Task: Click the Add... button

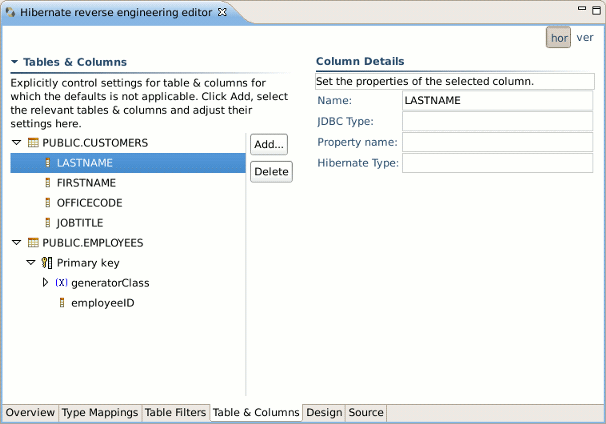Action: 269,145
